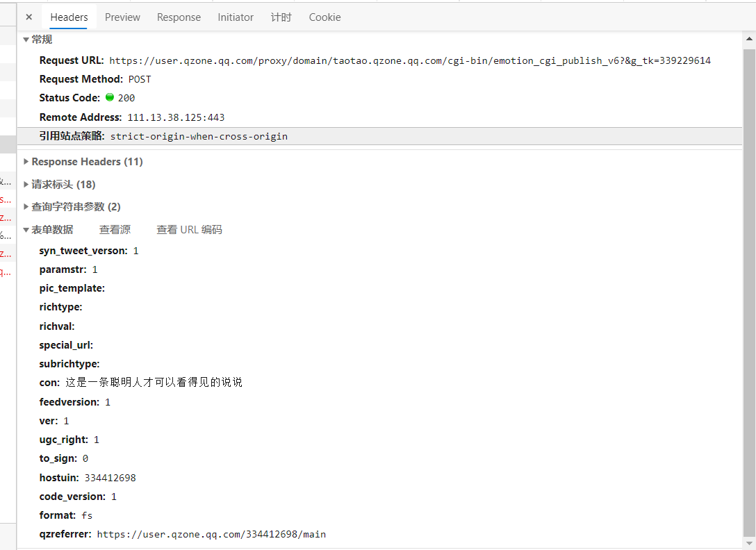Click the format fs field
Image resolution: width=756 pixels, height=550 pixels.
(65, 515)
